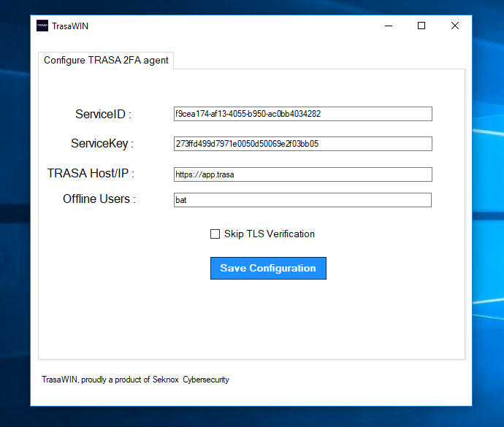The image size is (504, 427).
Task: Click the ServiceKey label
Action: click(x=102, y=143)
